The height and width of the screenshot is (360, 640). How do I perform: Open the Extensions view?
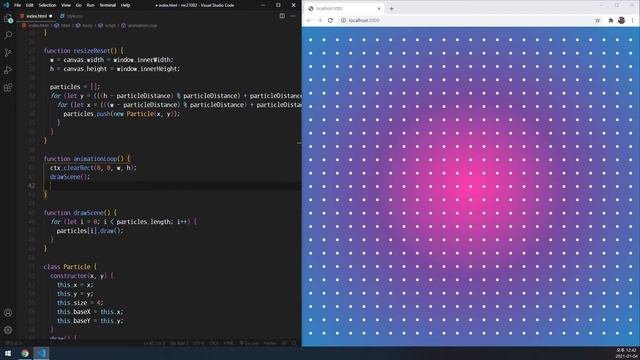point(8,88)
